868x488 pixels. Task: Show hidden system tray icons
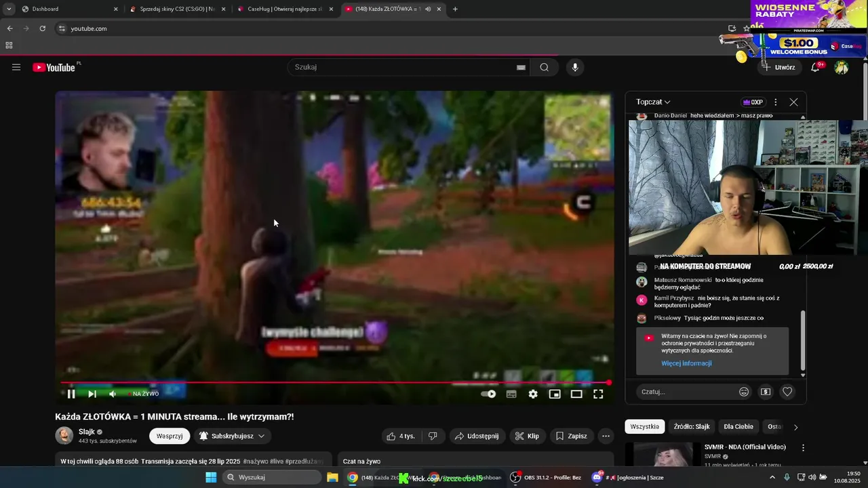click(772, 477)
